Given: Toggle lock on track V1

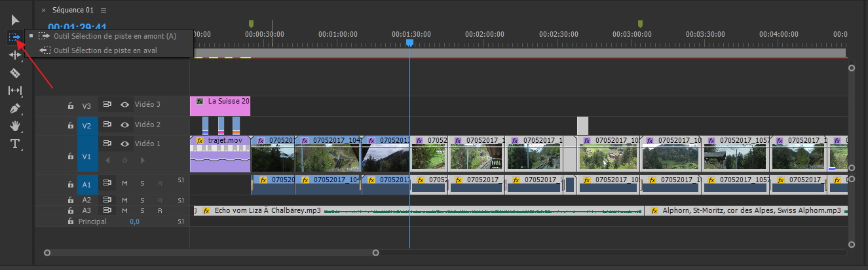Looking at the screenshot, I should [x=70, y=157].
